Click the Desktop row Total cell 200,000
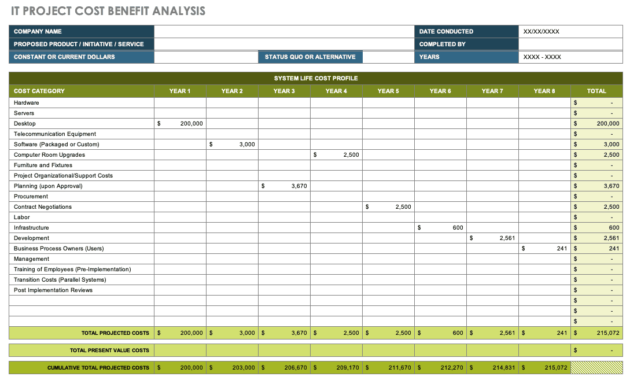 [x=597, y=124]
